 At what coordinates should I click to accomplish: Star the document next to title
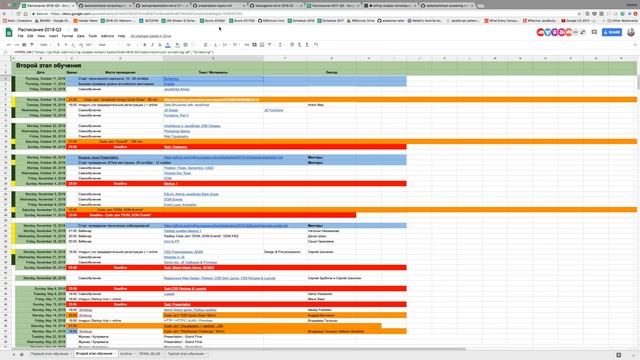(x=68, y=30)
